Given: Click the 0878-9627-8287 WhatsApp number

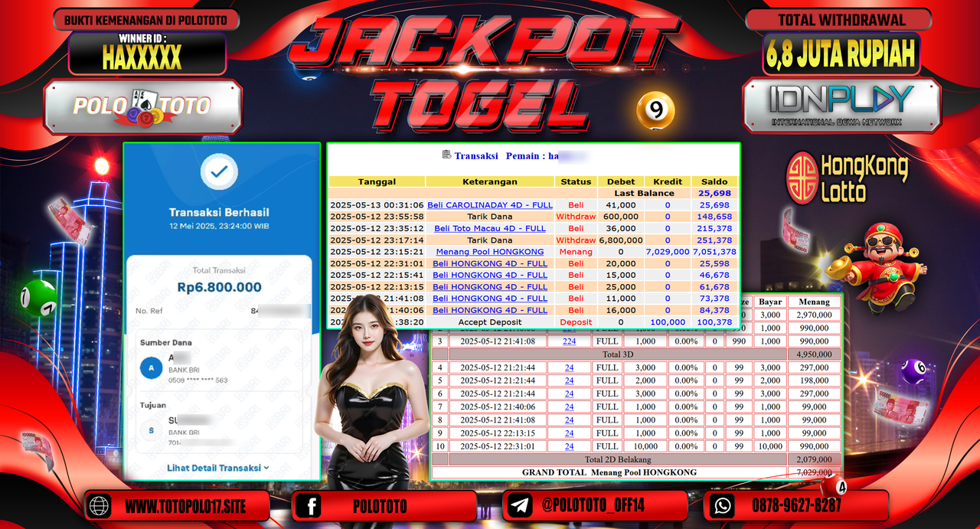Looking at the screenshot, I should 796,506.
